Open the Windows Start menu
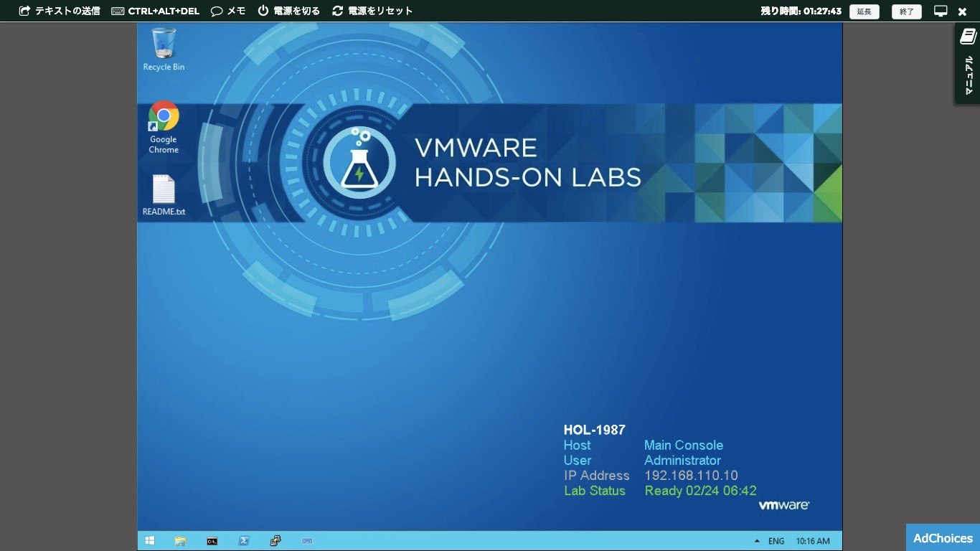Viewport: 980px width, 551px height. pos(150,541)
